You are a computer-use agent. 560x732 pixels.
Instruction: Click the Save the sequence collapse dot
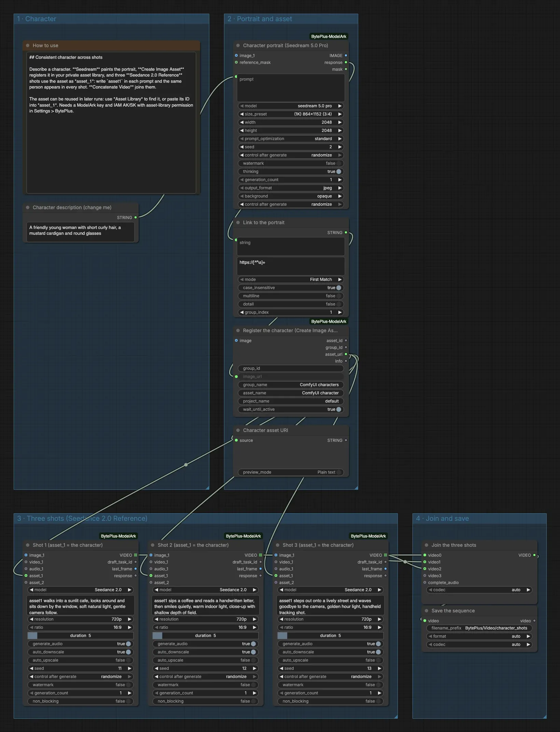pos(426,611)
